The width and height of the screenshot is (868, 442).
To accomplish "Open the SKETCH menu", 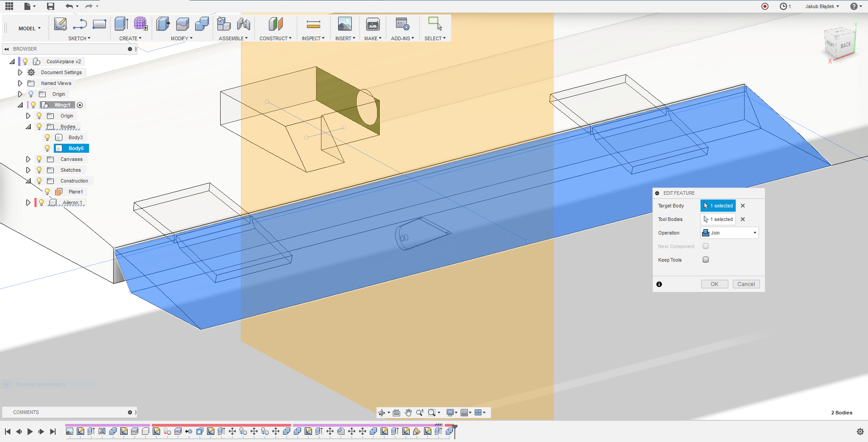I will [x=79, y=38].
